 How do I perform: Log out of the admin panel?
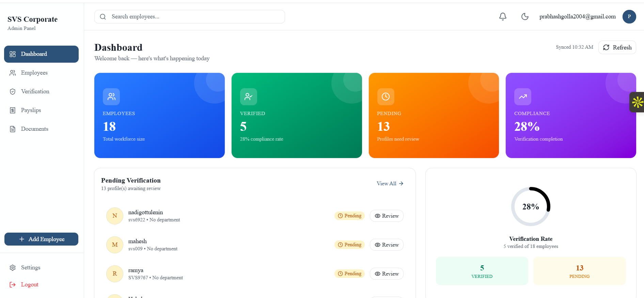pyautogui.click(x=41, y=285)
